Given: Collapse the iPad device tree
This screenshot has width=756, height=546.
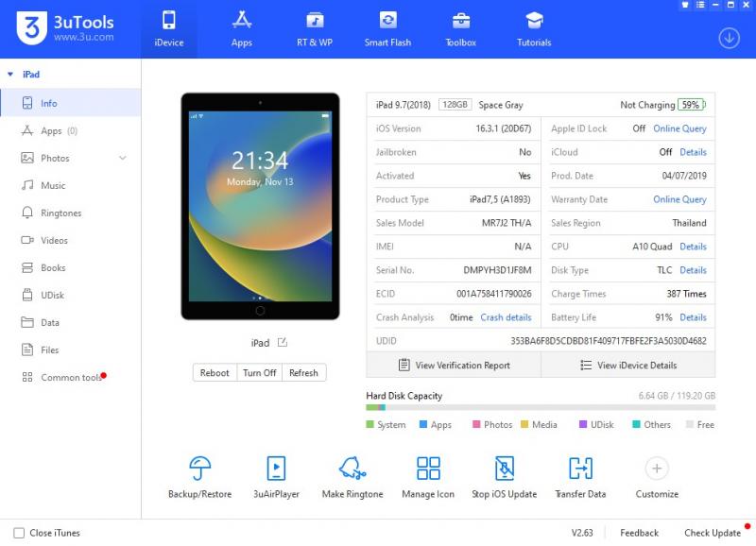Looking at the screenshot, I should (x=10, y=75).
